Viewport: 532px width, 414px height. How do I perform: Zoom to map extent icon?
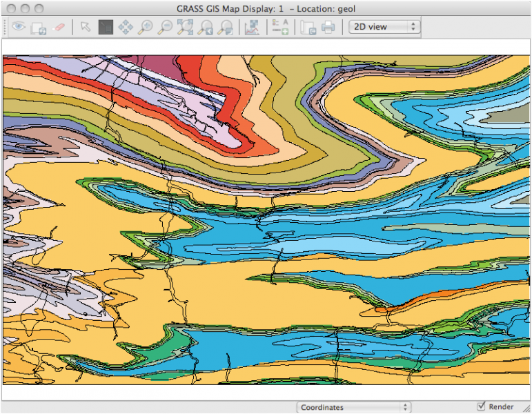[186, 27]
